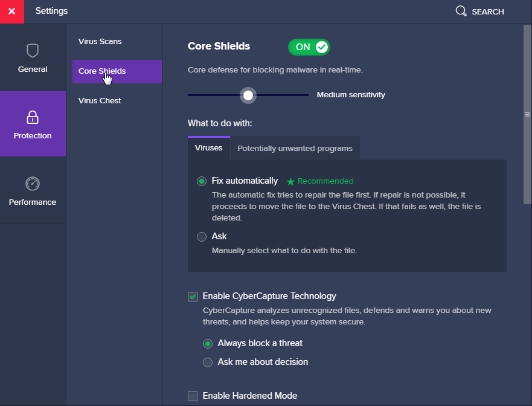The image size is (532, 406).
Task: Click the Medium sensitivity label
Action: 351,95
